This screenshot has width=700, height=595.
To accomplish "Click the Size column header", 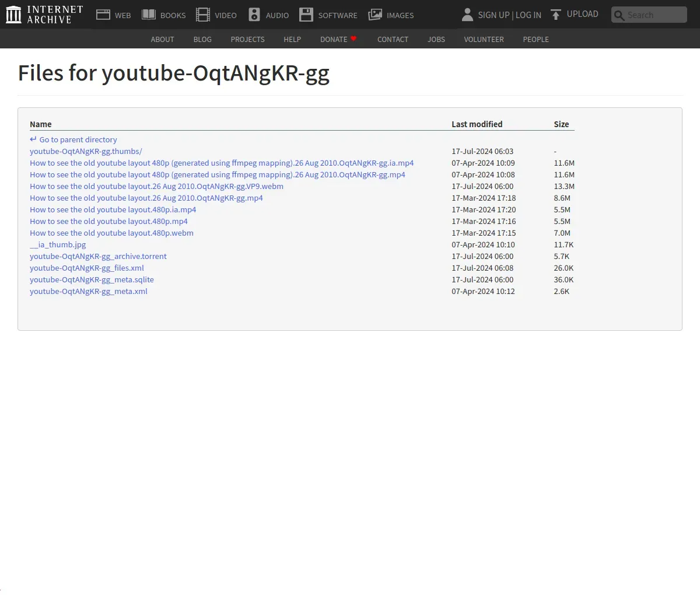I will (x=561, y=124).
